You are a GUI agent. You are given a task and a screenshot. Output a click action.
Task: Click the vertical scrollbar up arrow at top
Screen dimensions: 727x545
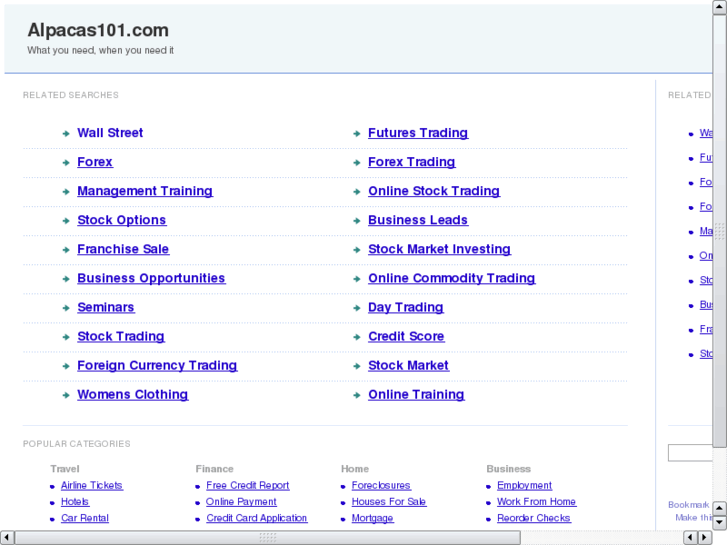point(720,7)
